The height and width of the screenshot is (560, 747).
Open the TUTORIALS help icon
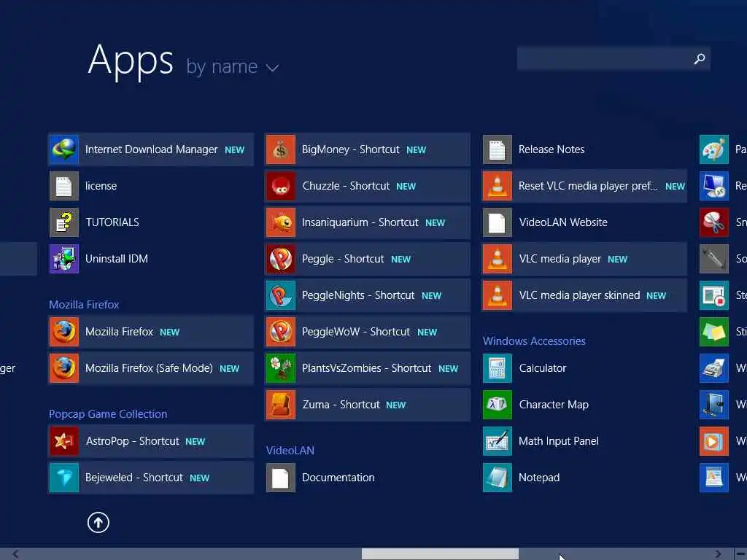(x=64, y=222)
